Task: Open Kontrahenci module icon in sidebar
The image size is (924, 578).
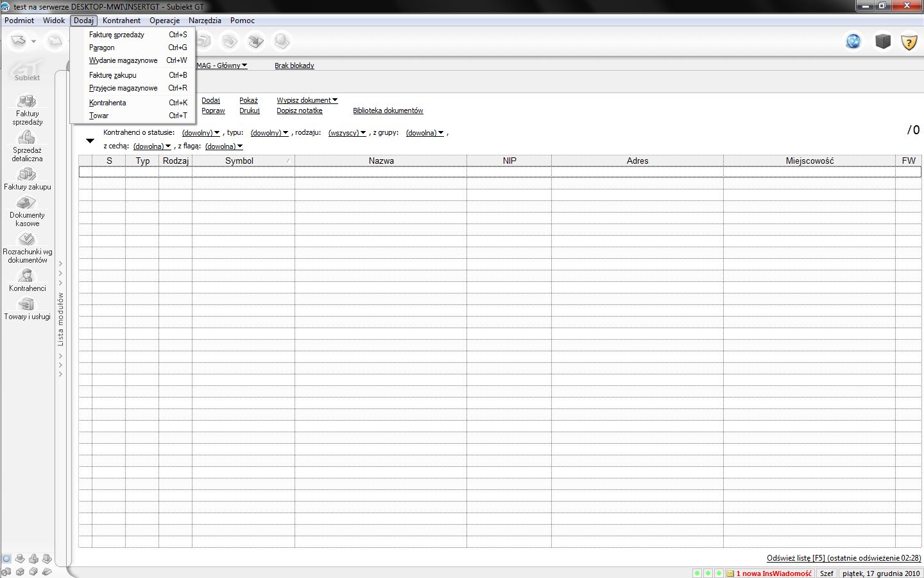Action: click(27, 276)
